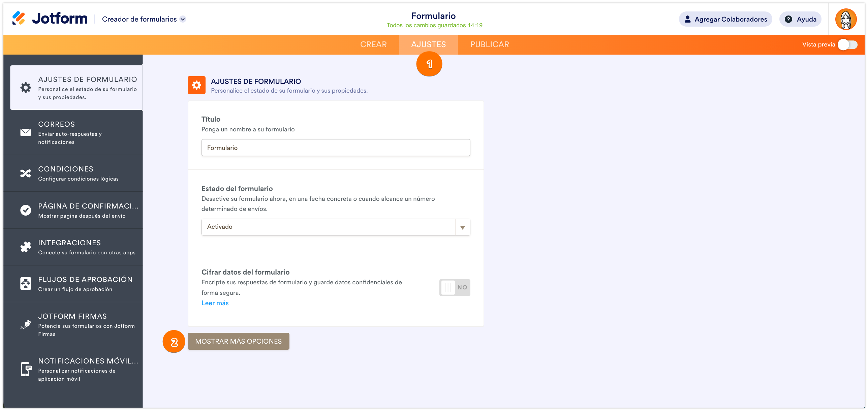The height and width of the screenshot is (411, 868).
Task: Click the Jotform logo icon
Action: (19, 18)
